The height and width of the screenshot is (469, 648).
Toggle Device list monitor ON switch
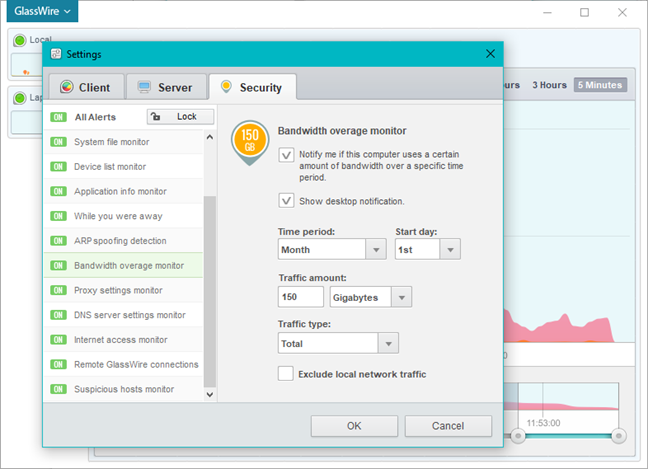click(58, 167)
